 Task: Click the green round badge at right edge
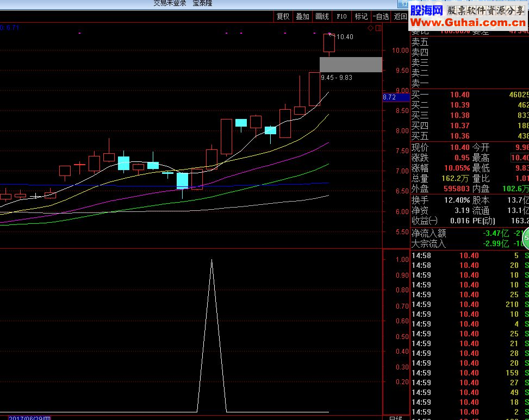point(526,238)
